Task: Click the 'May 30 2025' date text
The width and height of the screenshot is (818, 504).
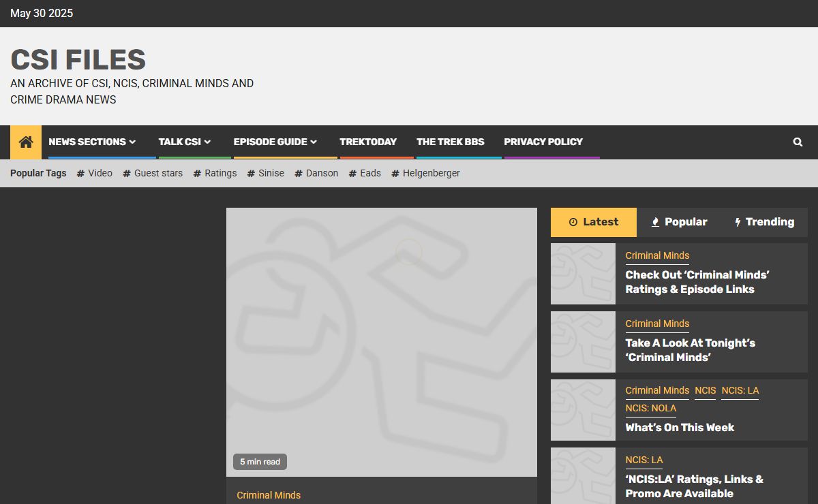Action: point(42,14)
